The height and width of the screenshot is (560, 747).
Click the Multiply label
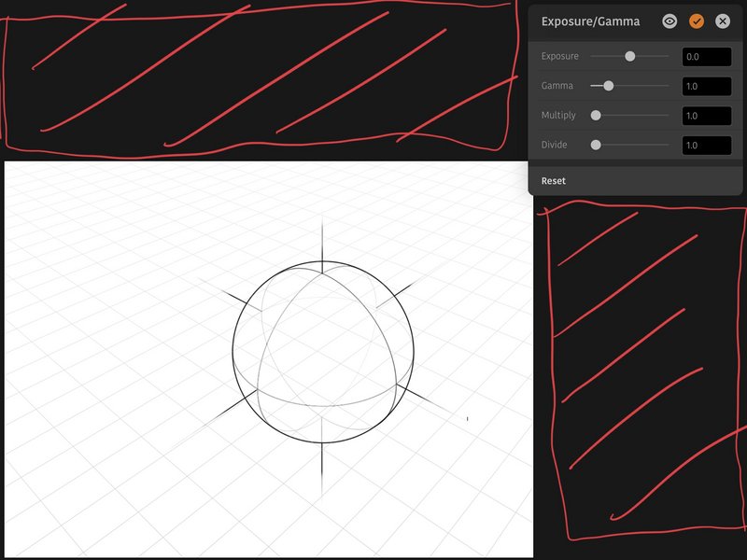coord(558,115)
